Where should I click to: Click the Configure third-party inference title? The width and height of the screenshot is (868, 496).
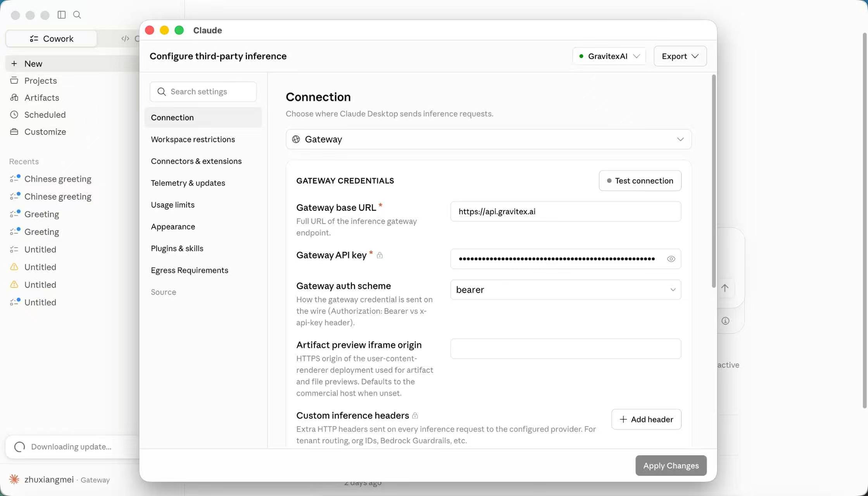pos(218,56)
